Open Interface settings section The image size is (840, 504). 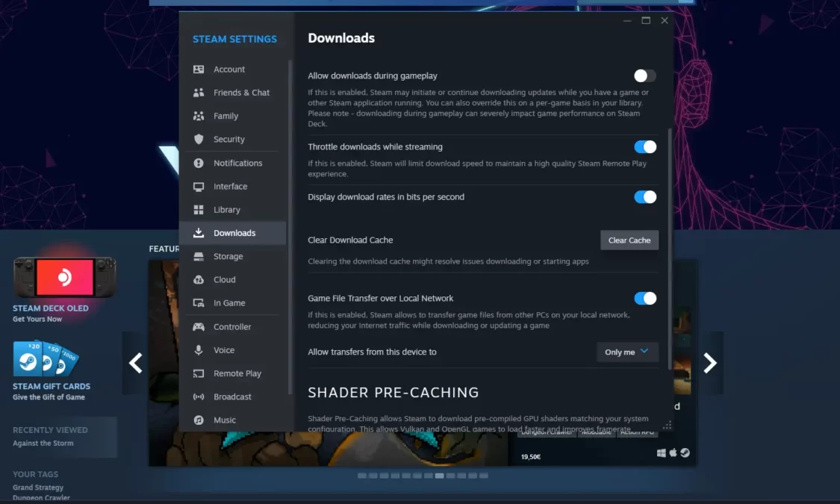(x=232, y=187)
